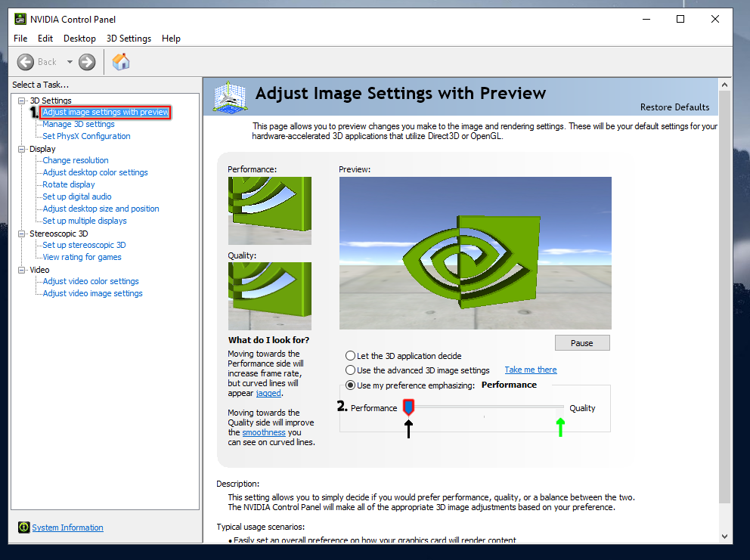Click the System Information icon
This screenshot has width=750, height=560.
click(24, 527)
